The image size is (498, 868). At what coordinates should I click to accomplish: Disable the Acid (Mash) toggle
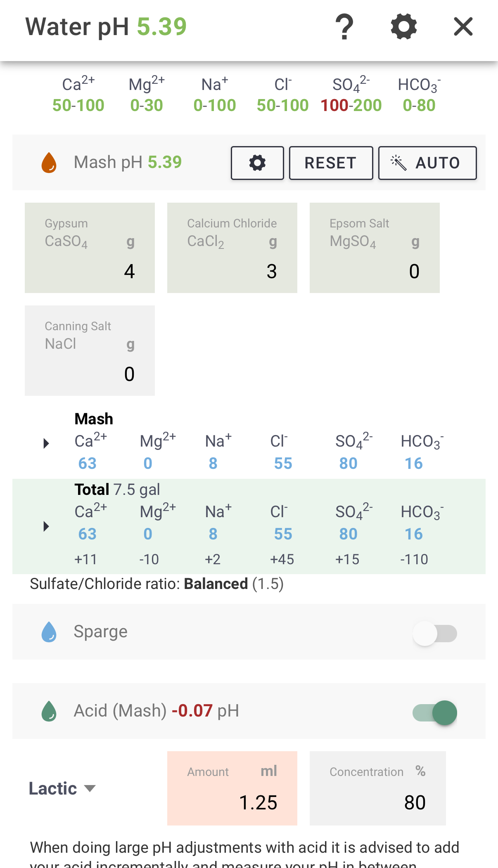click(x=435, y=713)
